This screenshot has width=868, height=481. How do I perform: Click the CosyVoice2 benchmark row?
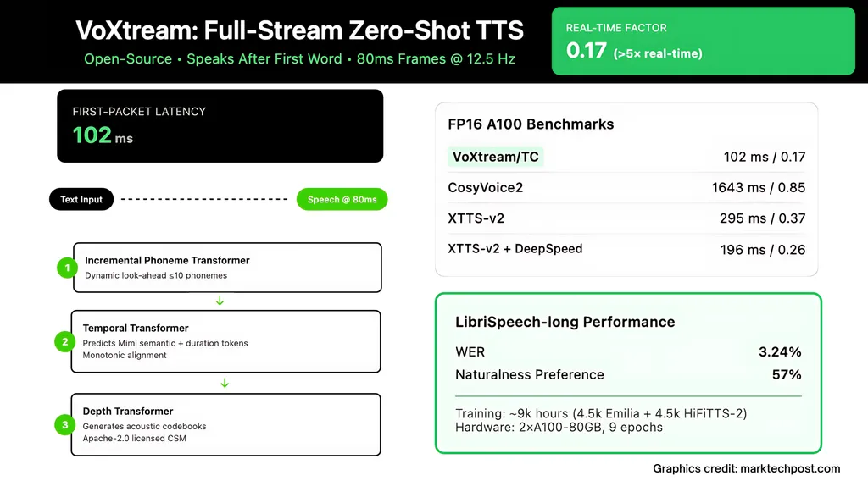(x=626, y=187)
